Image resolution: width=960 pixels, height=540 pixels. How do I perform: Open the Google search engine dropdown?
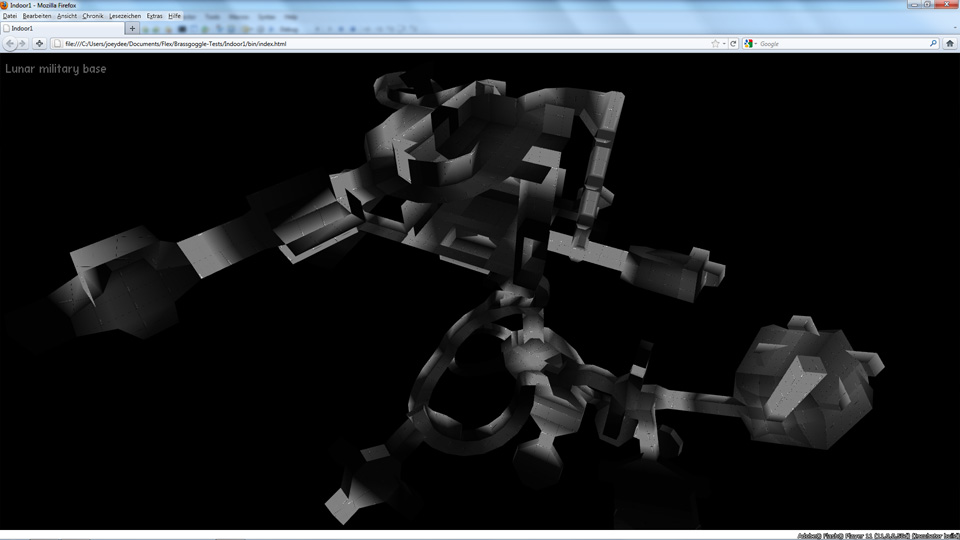pos(751,44)
